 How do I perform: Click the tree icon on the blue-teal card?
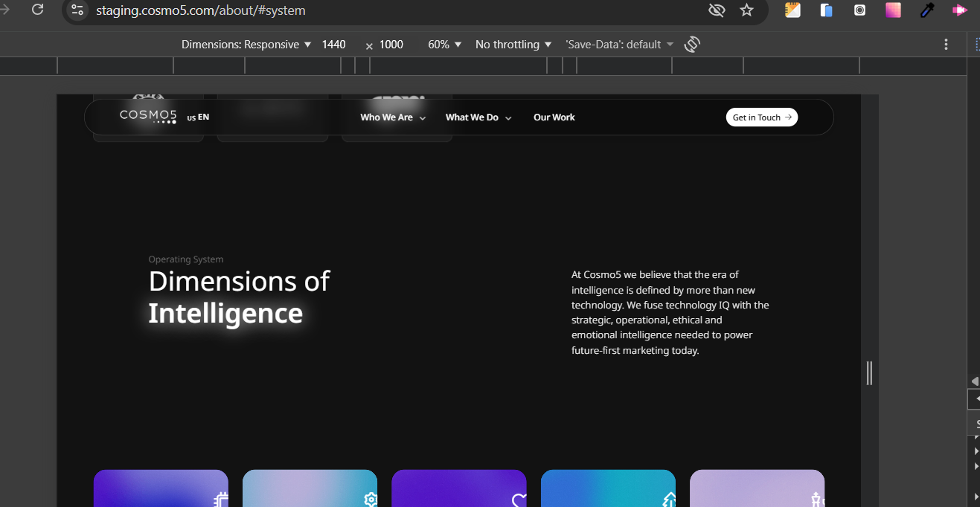(x=668, y=500)
